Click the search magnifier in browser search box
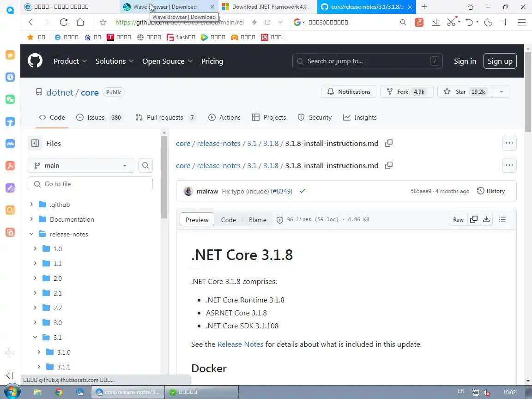The width and height of the screenshot is (532, 399). (x=403, y=22)
